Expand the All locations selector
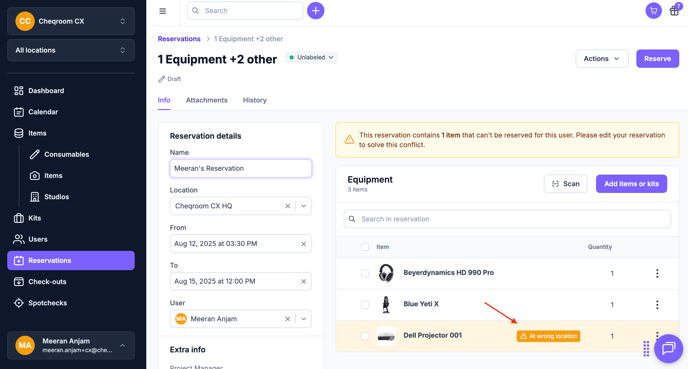Image resolution: width=688 pixels, height=369 pixels. (x=71, y=50)
